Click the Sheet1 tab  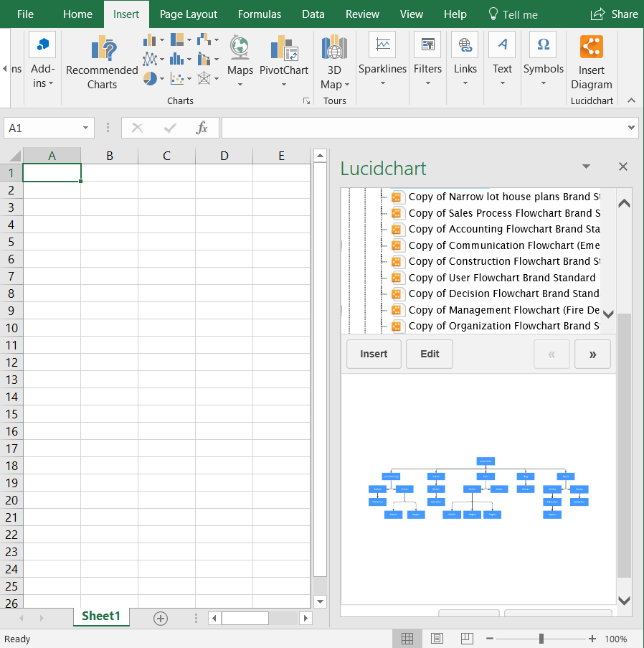tap(101, 616)
